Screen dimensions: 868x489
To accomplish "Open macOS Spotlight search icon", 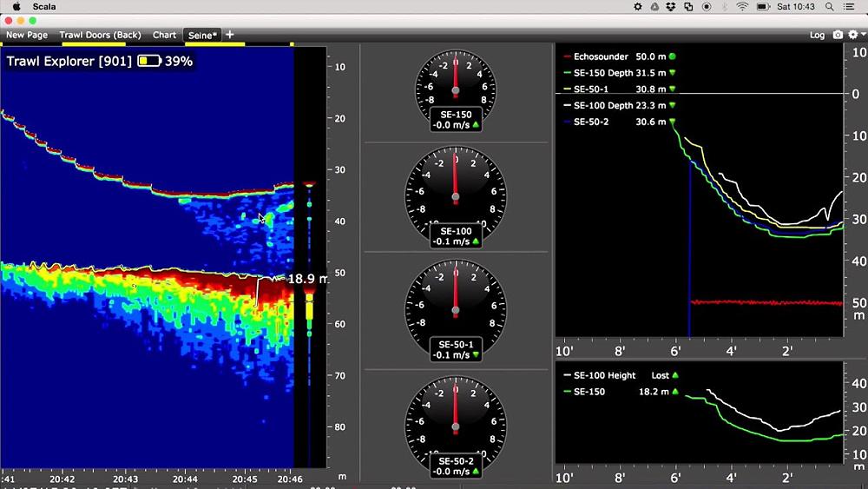I will (x=830, y=6).
